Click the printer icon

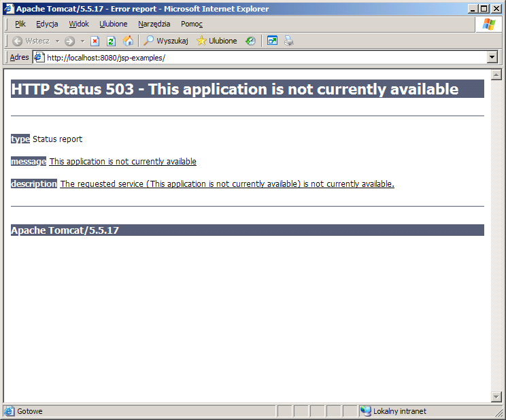(x=289, y=41)
